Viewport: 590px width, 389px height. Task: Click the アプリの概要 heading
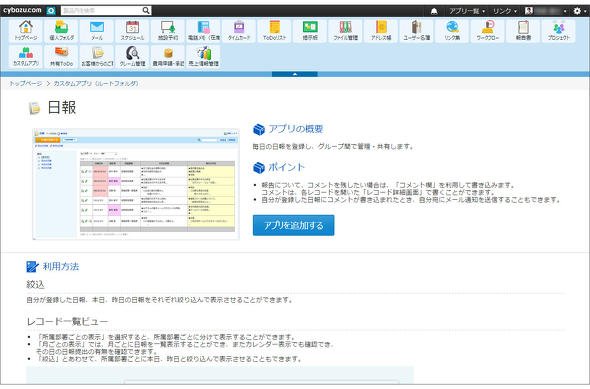[295, 129]
